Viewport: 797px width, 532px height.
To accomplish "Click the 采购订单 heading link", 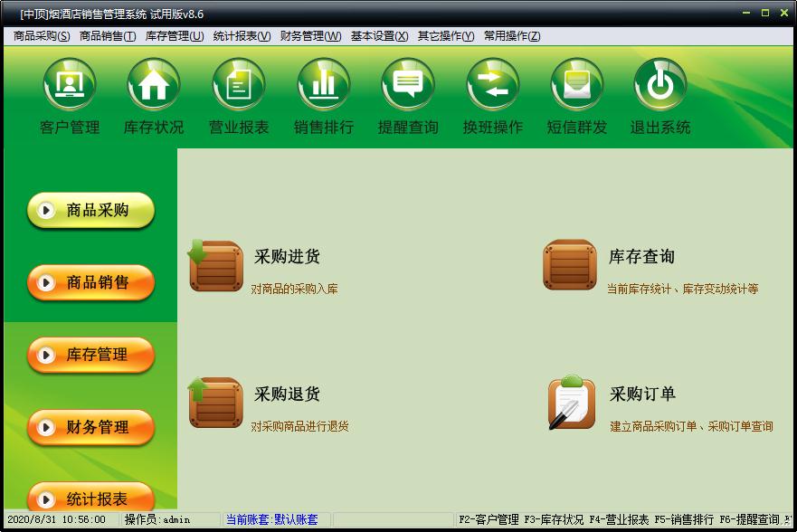I will coord(642,394).
